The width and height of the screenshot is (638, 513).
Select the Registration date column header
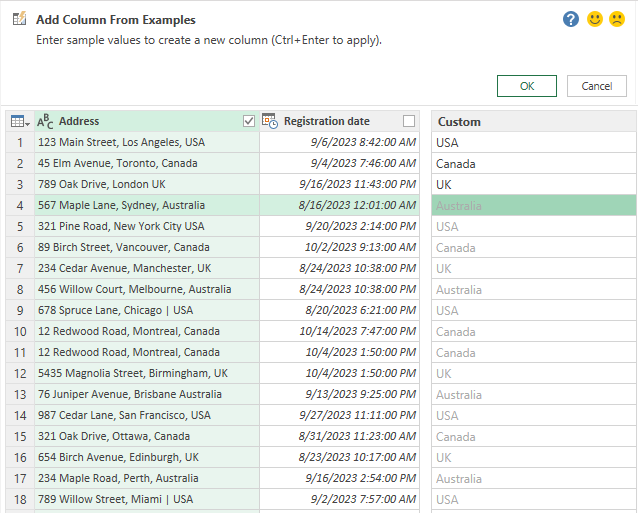click(339, 121)
